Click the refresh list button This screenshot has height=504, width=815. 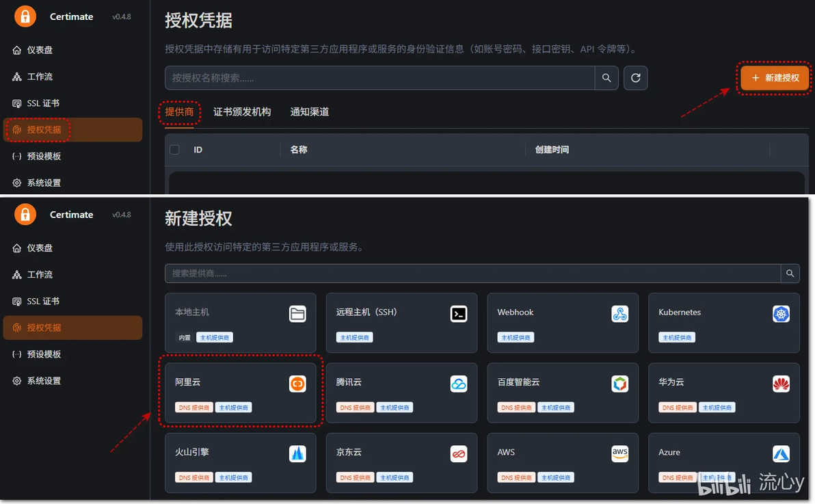[635, 78]
